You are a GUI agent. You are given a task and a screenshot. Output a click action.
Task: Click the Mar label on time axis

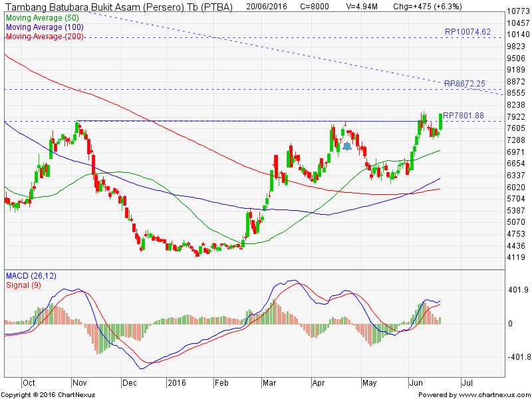[269, 383]
